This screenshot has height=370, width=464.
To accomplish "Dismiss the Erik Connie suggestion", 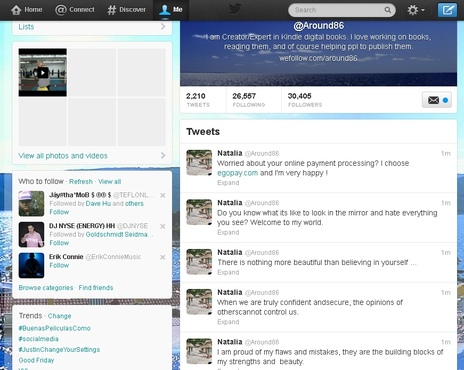I will click(x=163, y=257).
